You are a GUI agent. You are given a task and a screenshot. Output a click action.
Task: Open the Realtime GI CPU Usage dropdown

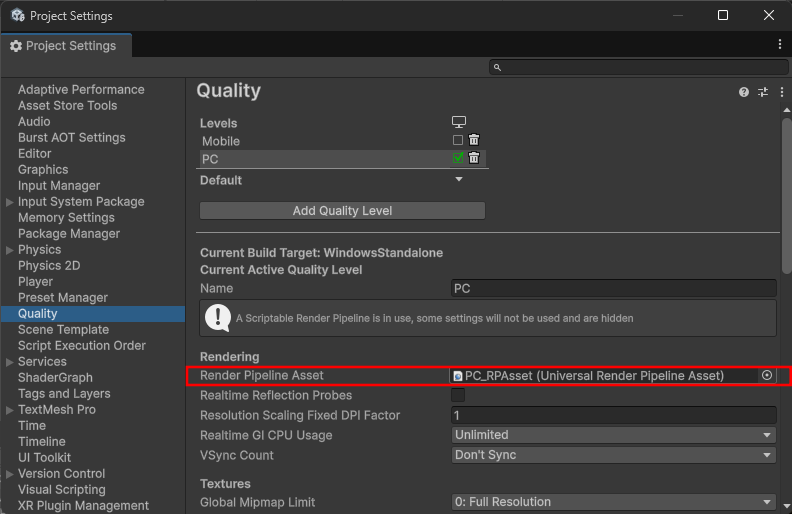tap(613, 435)
